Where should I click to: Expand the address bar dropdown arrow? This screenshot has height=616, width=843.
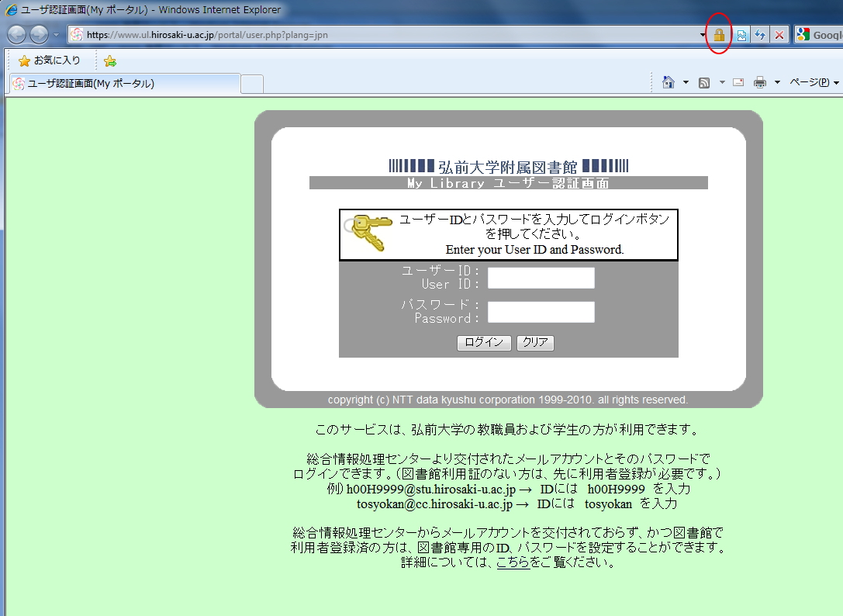[703, 35]
